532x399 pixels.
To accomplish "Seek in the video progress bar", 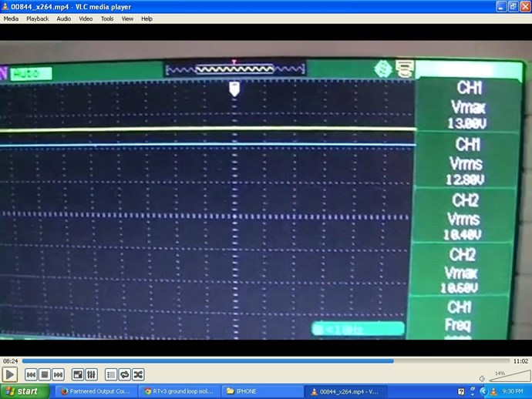I will 266,361.
